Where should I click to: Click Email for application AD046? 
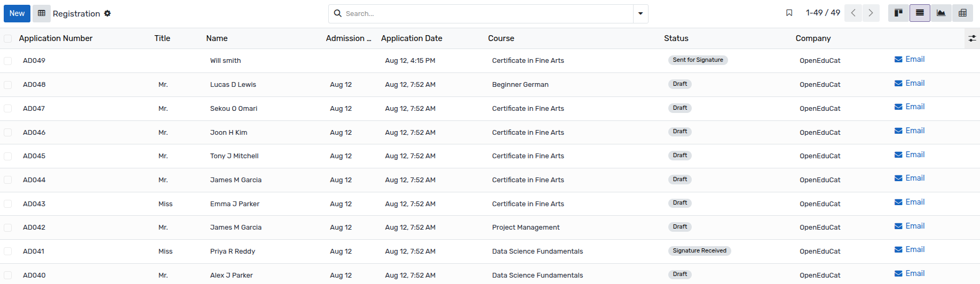pos(910,131)
